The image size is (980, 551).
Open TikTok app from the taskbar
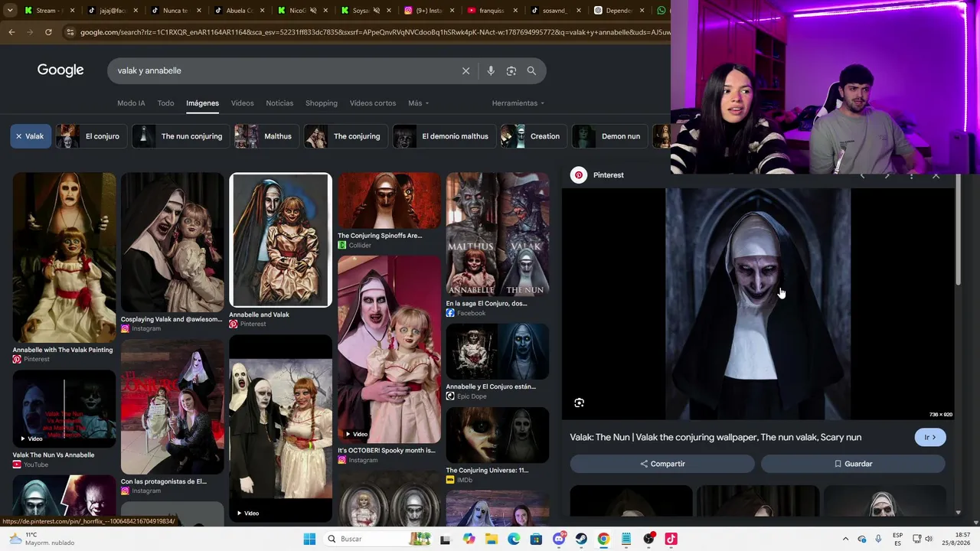(671, 539)
